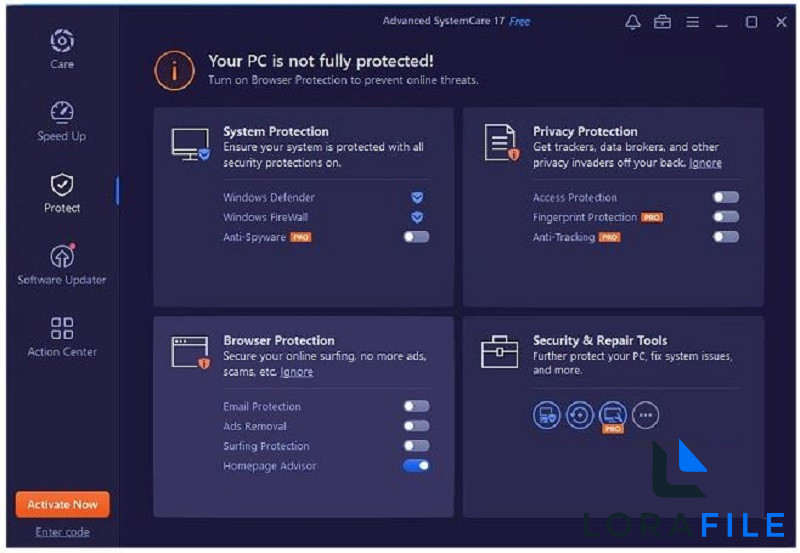This screenshot has width=800, height=553.
Task: Select the Protect shield icon
Action: coord(62,184)
